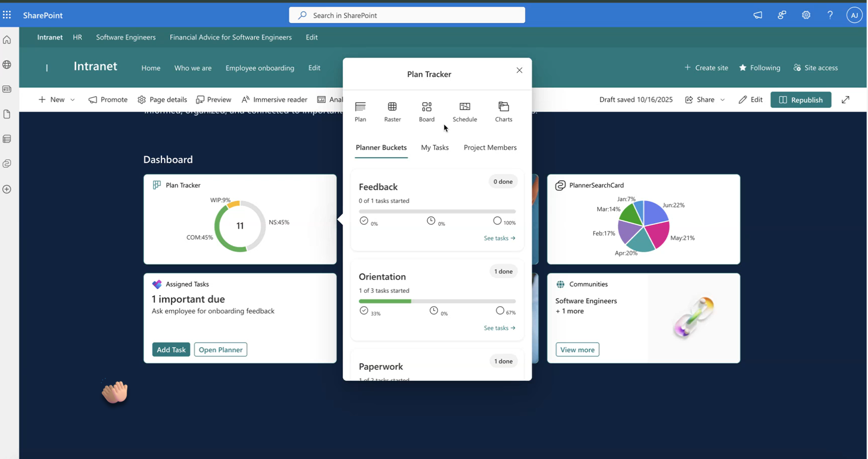Switch to the My Tasks tab
868x459 pixels.
434,147
